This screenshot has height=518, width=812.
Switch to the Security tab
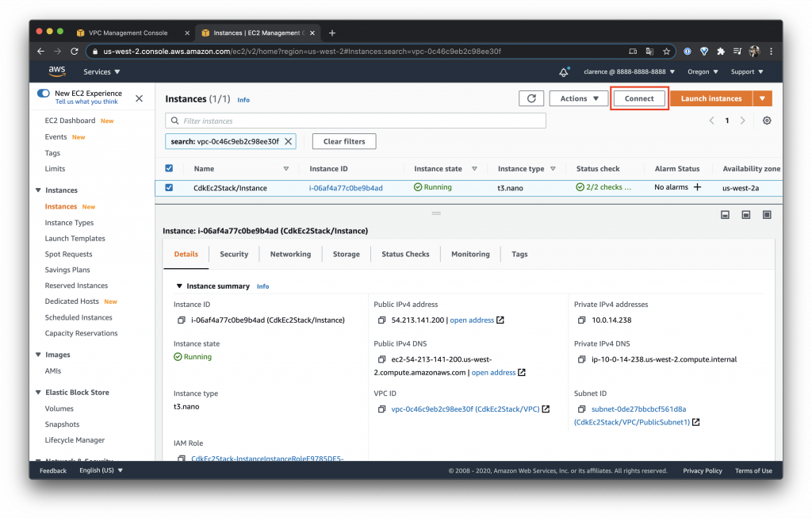coord(234,254)
